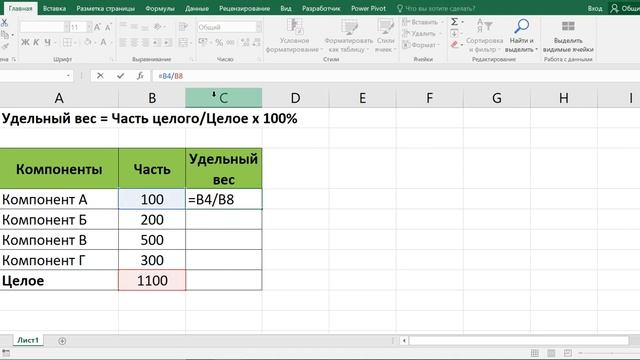640x360 pixels.
Task: Click the Copy icon in clipboard group
Action: click(x=5, y=35)
